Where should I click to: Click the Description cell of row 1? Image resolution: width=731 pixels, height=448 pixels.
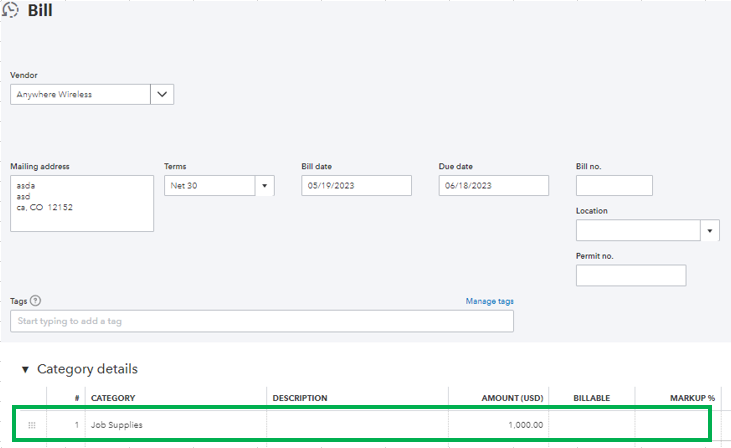tap(357, 425)
